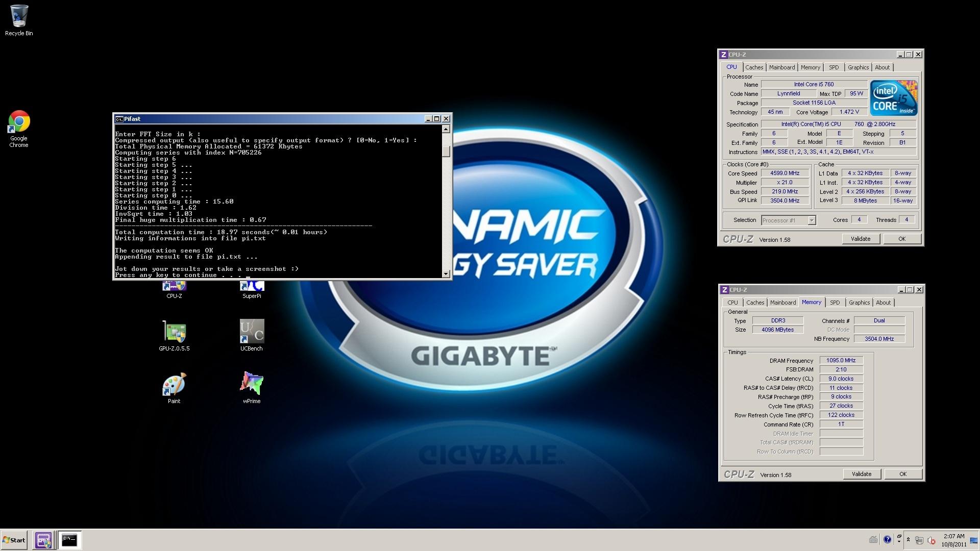Click Pifast scrollbar up arrow
Image resolution: width=980 pixels, height=551 pixels.
tap(446, 129)
